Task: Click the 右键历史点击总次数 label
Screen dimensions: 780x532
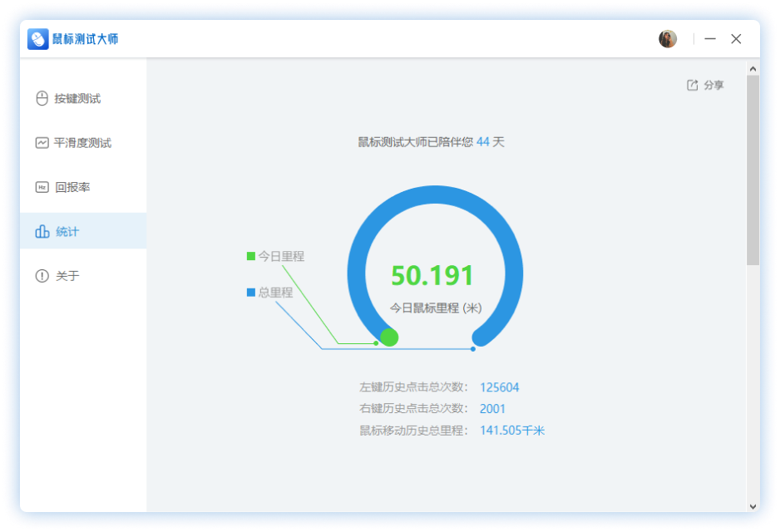Action: click(413, 408)
